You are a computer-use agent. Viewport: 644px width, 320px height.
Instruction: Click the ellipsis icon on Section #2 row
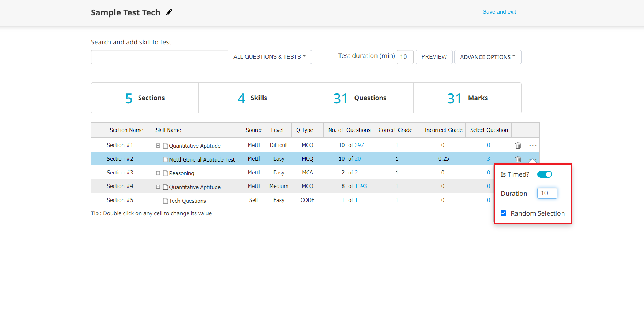point(533,159)
